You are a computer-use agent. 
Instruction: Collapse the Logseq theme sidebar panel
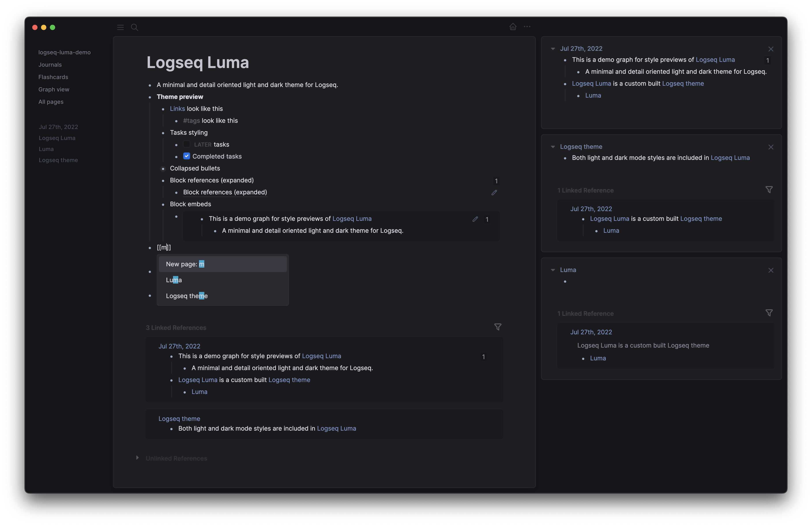[x=553, y=147]
